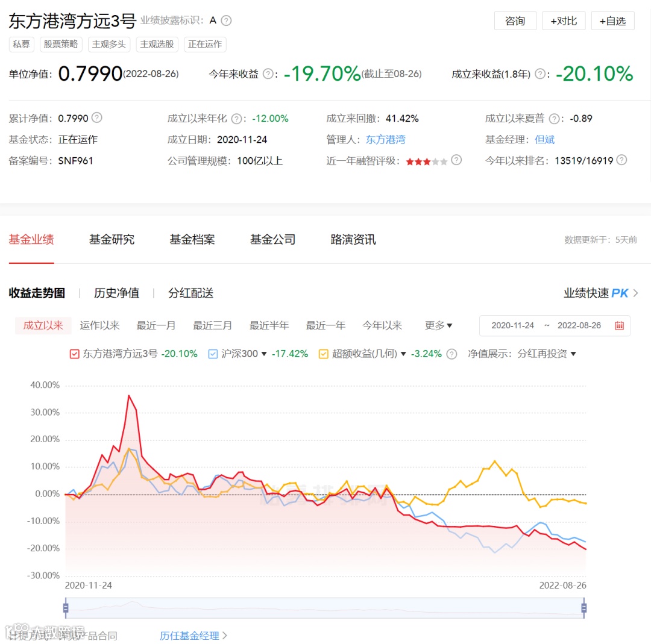
Task: Click the 成立来回撤 41.42% value
Action: 402,119
